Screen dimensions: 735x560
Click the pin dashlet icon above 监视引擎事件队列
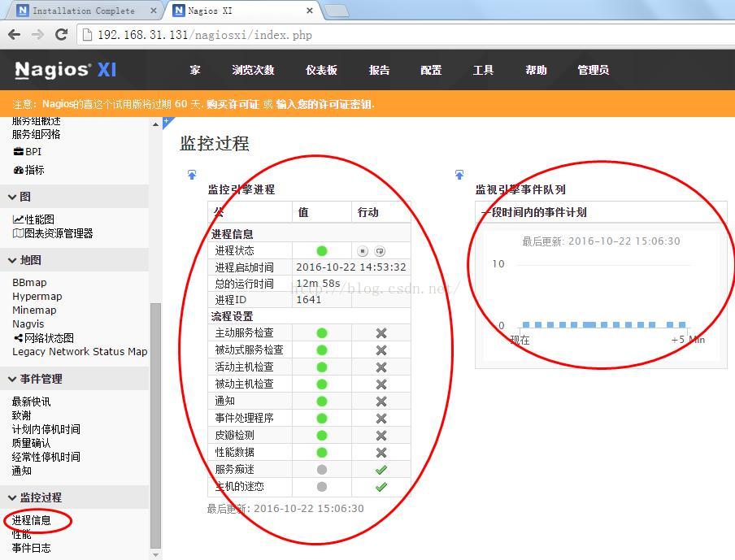click(459, 175)
